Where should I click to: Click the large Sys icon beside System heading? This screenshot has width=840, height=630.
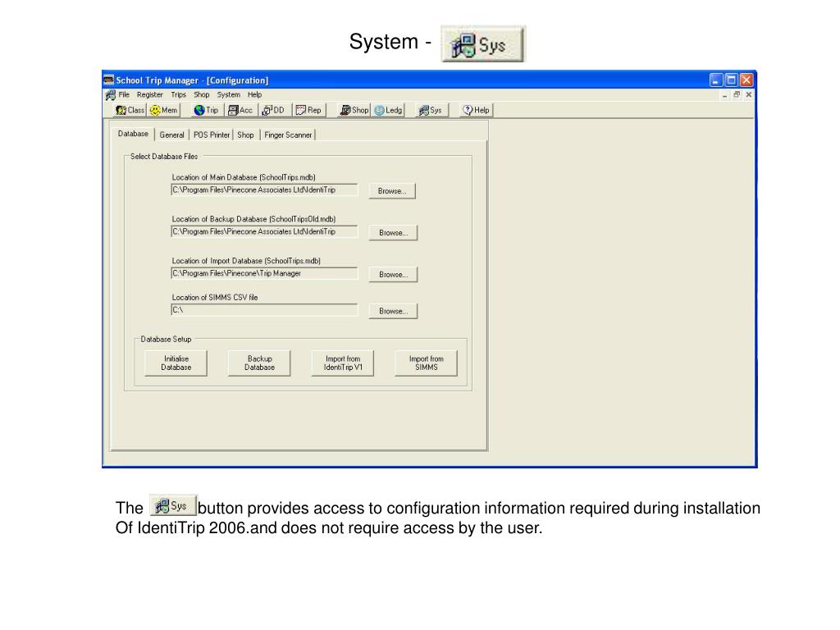tap(482, 44)
